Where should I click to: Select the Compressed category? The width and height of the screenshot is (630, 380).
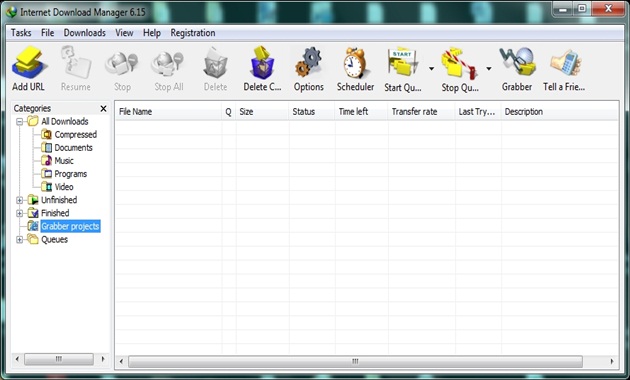tap(76, 135)
